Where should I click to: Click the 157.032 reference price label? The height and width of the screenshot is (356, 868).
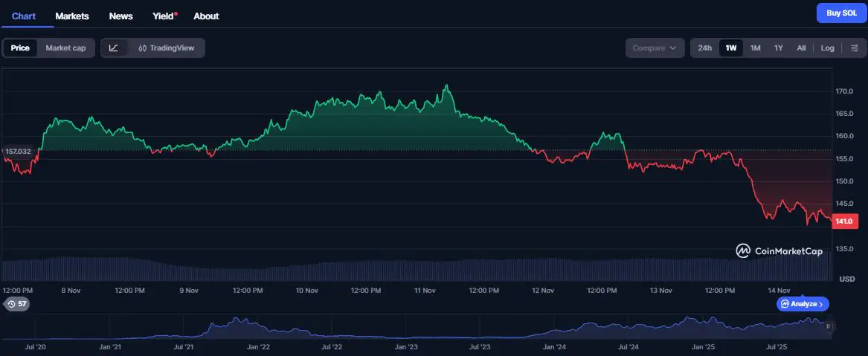pyautogui.click(x=18, y=152)
